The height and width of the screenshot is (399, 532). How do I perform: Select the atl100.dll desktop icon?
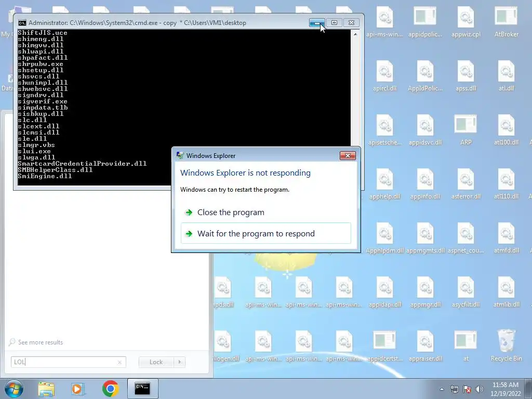(506, 129)
